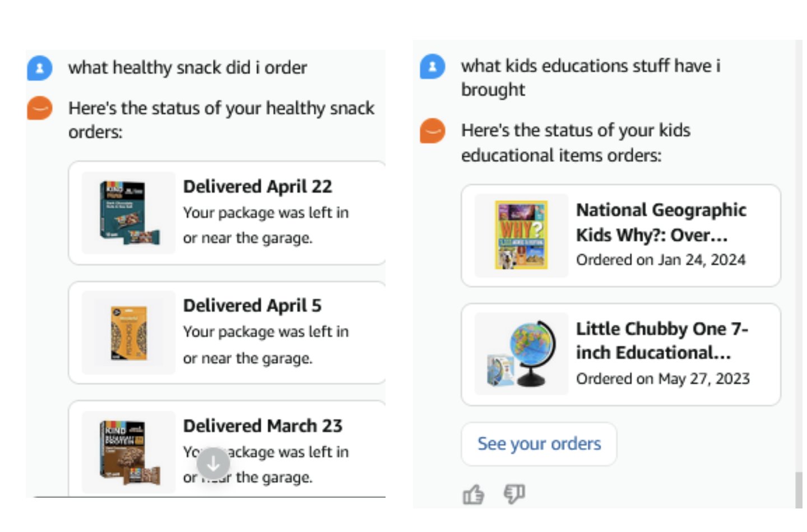Open the Delivered March 23 order card

pyautogui.click(x=227, y=448)
